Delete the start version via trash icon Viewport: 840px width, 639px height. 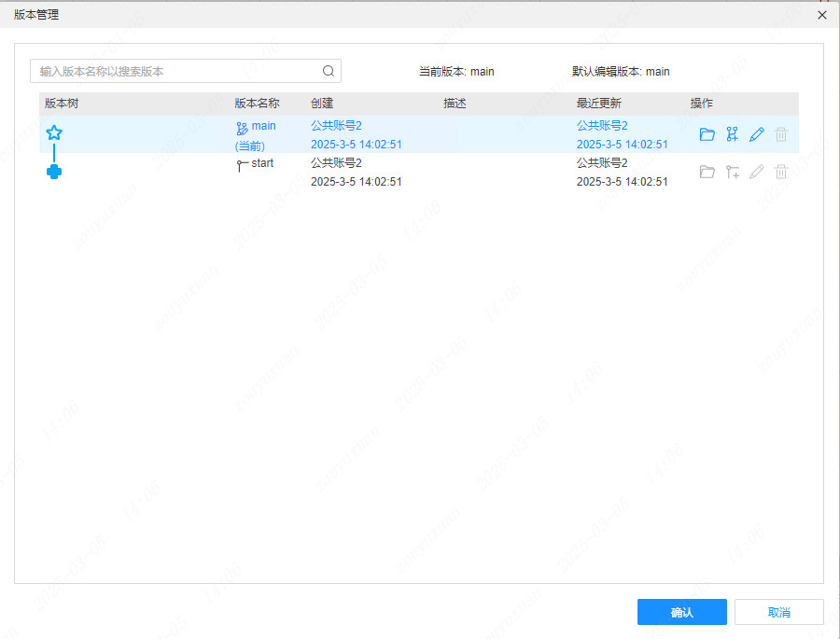click(x=780, y=171)
